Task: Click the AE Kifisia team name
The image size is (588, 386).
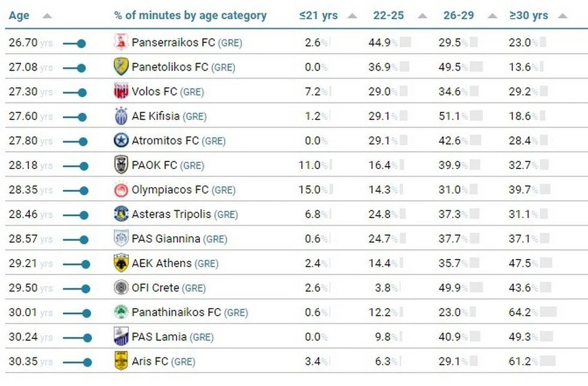Action: pyautogui.click(x=156, y=116)
